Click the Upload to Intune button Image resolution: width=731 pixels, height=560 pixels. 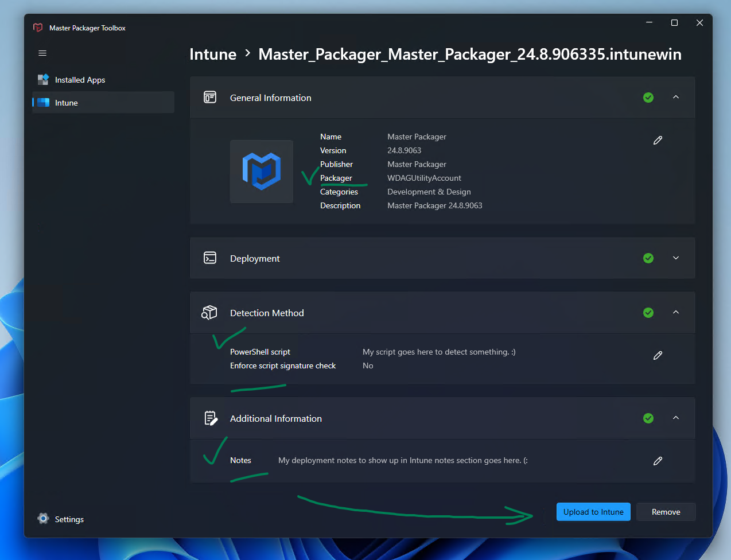(593, 512)
